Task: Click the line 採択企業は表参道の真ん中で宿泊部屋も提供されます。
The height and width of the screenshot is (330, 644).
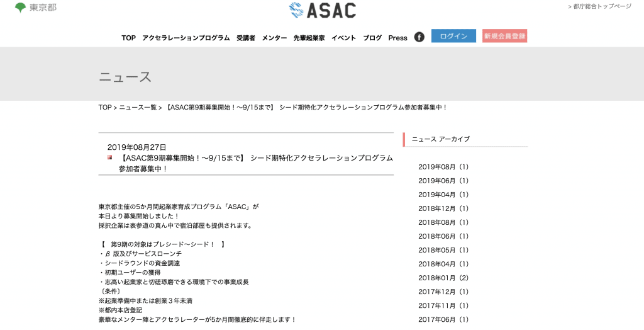Action: click(x=175, y=225)
